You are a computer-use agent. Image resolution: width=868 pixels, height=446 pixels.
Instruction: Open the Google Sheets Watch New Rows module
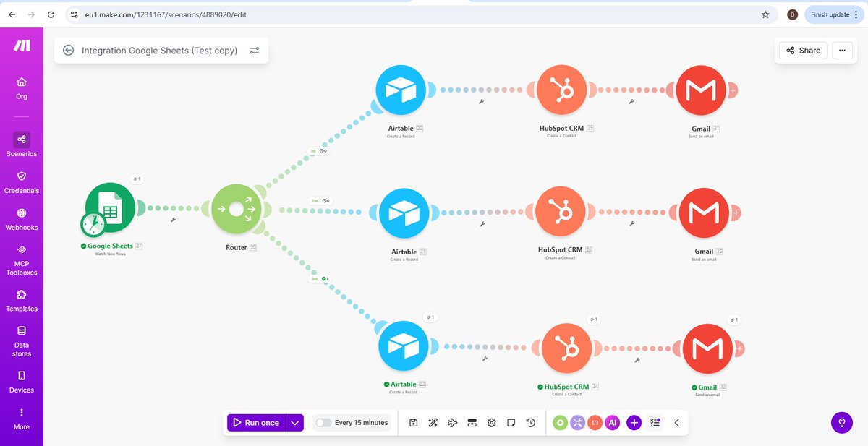coord(111,207)
